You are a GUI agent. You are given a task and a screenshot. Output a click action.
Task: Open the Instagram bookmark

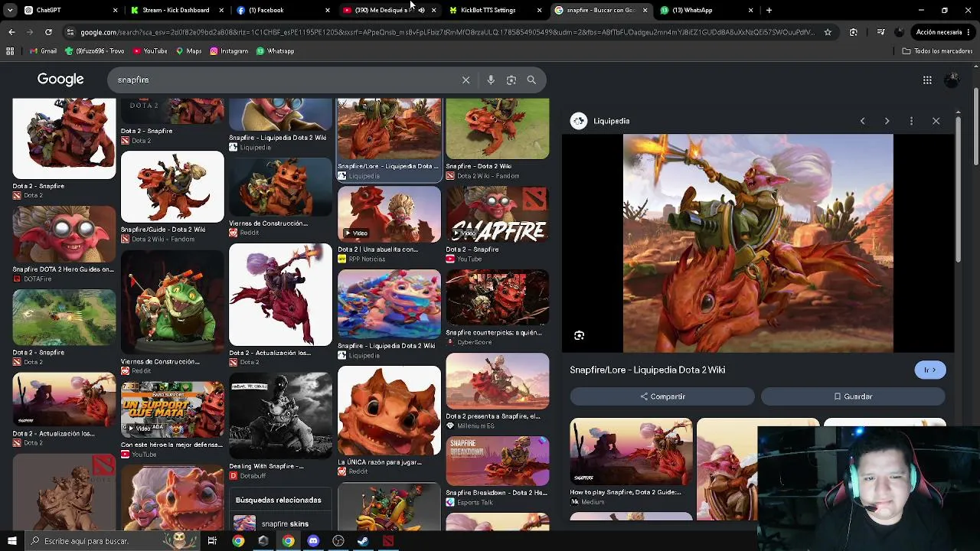coord(228,51)
